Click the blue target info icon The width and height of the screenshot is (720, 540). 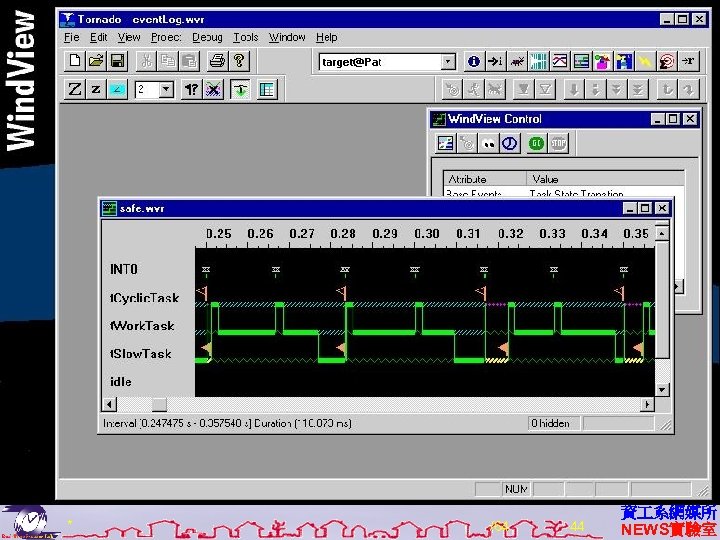(x=473, y=61)
